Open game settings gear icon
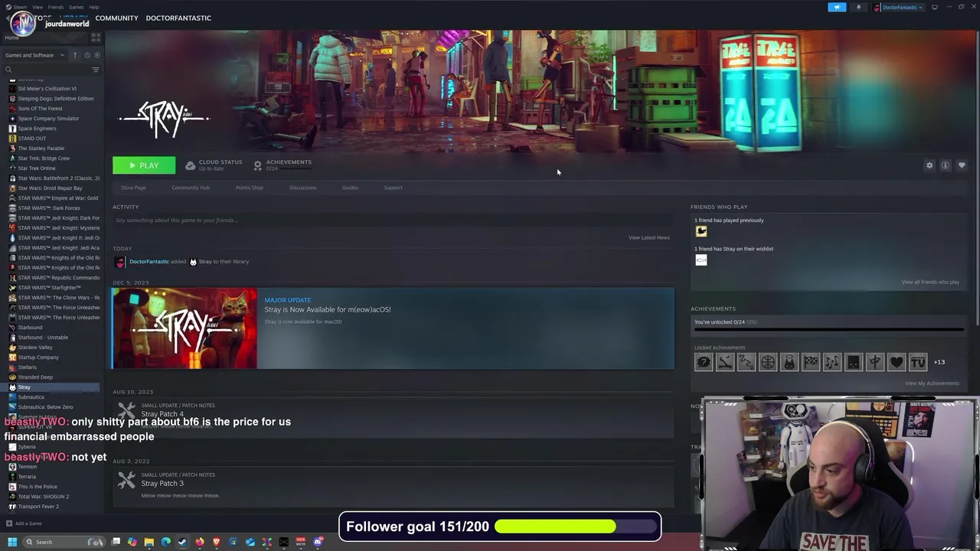The width and height of the screenshot is (980, 551). pyautogui.click(x=929, y=165)
